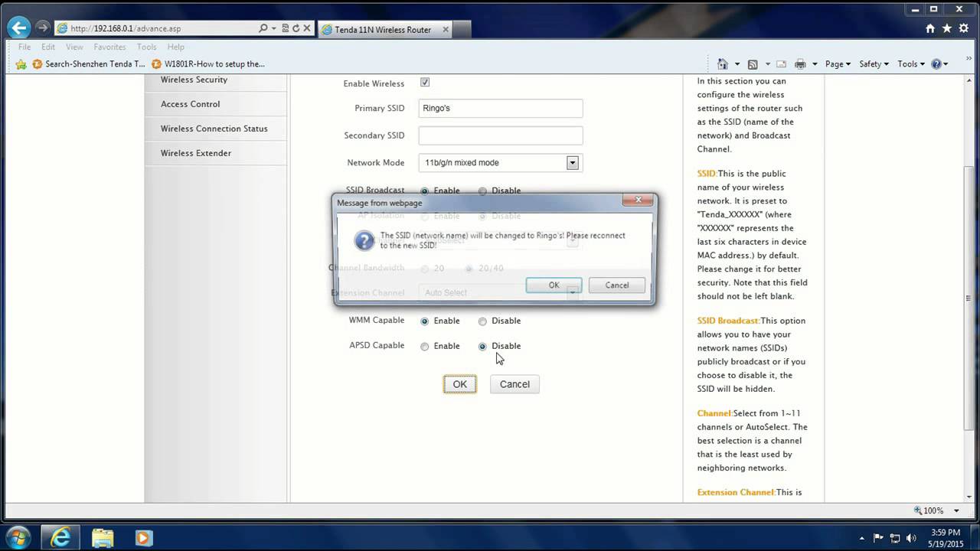Cancel the Message from webpage dialog
This screenshot has height=551, width=980.
tap(617, 285)
